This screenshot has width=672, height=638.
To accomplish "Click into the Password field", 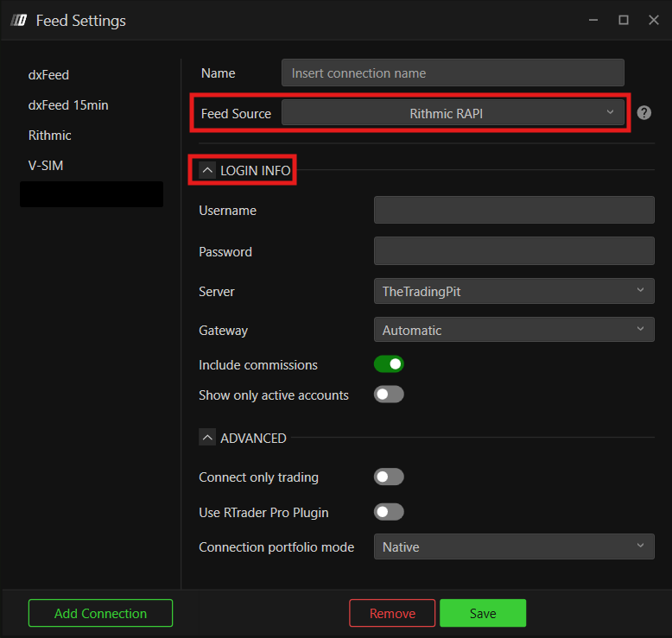I will [x=514, y=250].
